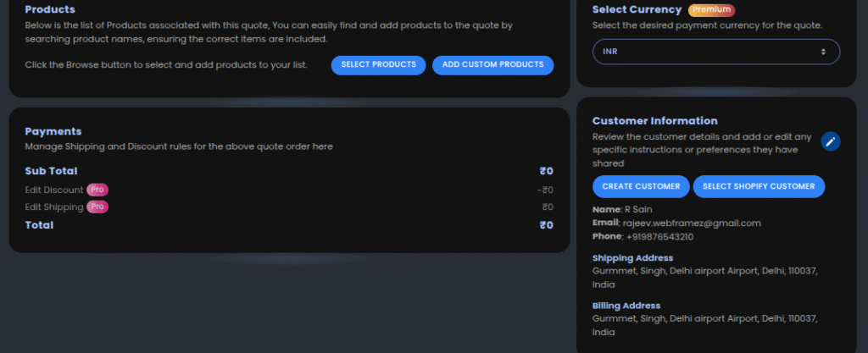Click the customer email rajeev.webframez@gmail.com

coord(692,223)
